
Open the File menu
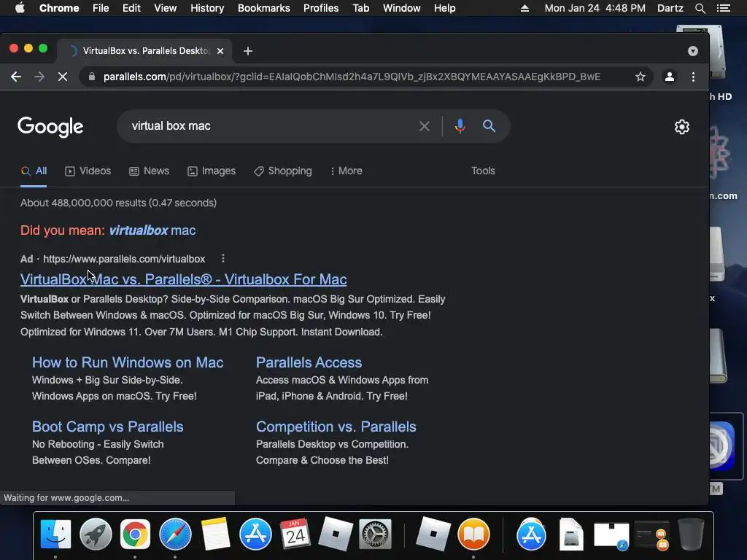click(101, 8)
